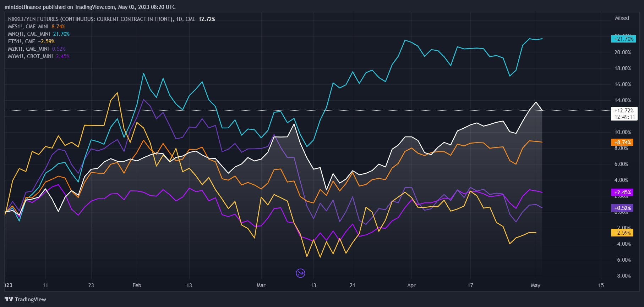The width and height of the screenshot is (644, 307).
Task: Click the -6.00% axis value
Action: coord(623,260)
